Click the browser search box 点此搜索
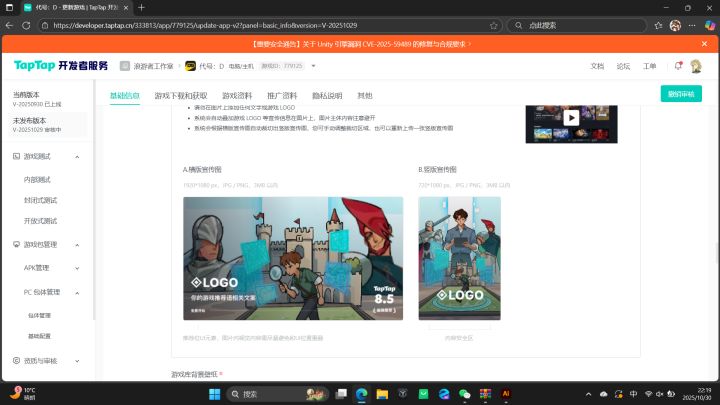The width and height of the screenshot is (720, 405). (577, 25)
